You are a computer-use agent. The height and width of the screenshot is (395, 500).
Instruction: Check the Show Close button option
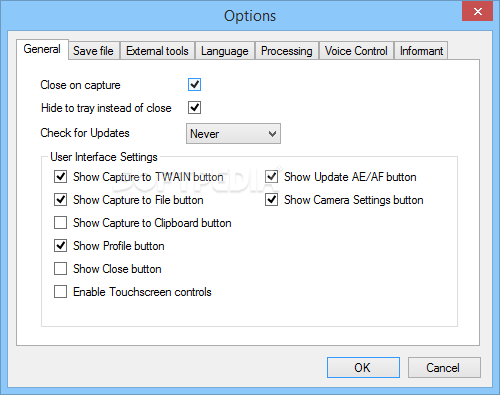click(x=60, y=269)
